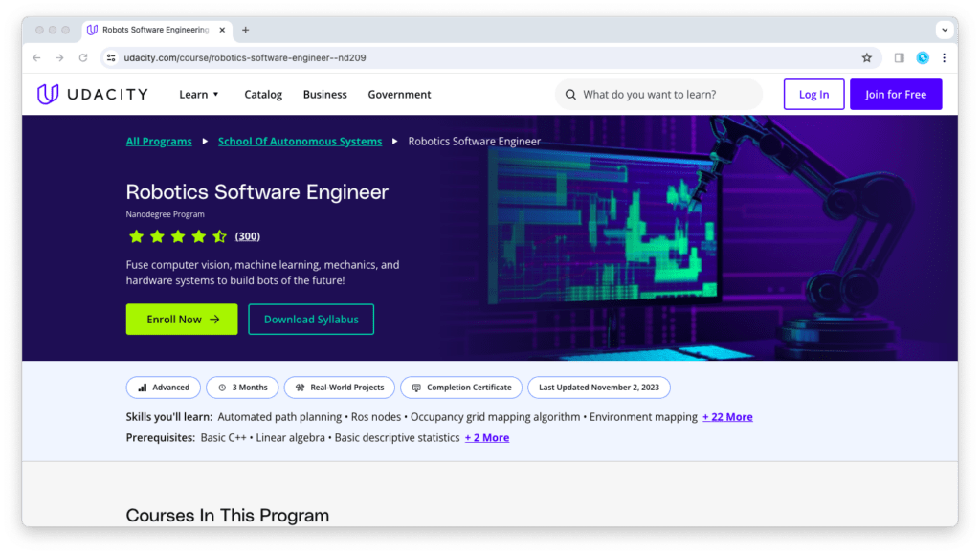This screenshot has height=554, width=980.
Task: Select the Catalog menu item
Action: pos(263,94)
